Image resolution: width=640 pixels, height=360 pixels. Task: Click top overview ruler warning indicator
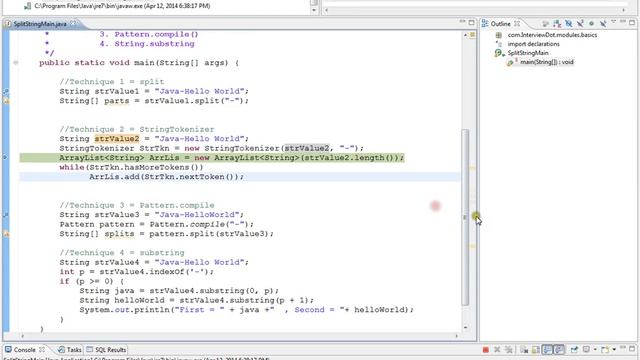point(473,35)
